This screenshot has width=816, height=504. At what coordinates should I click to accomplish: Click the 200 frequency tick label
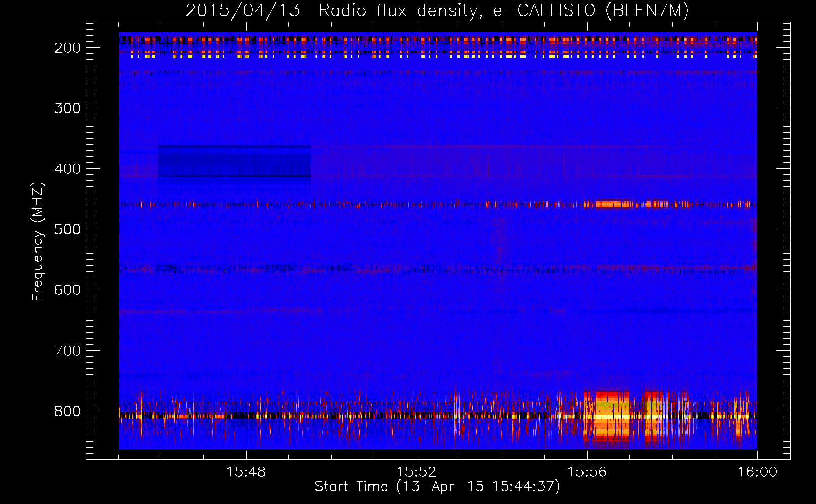(x=68, y=48)
